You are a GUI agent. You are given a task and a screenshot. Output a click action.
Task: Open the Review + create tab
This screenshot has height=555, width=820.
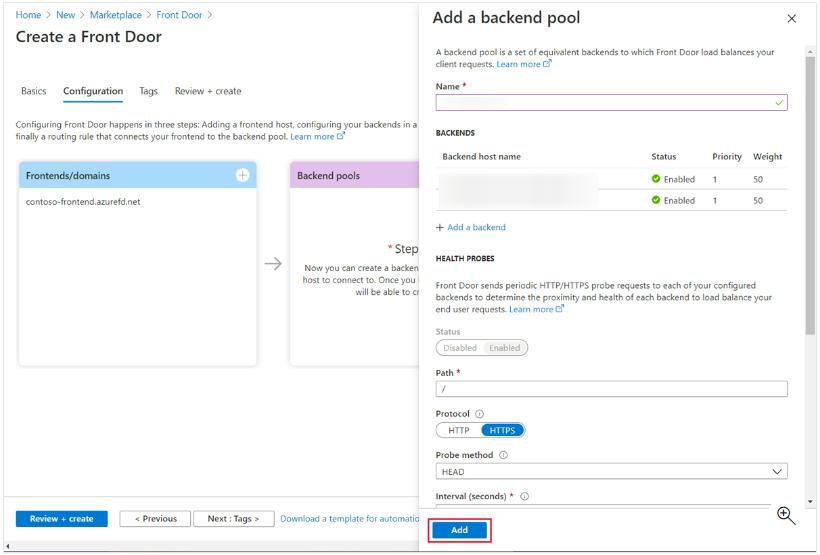(x=208, y=91)
